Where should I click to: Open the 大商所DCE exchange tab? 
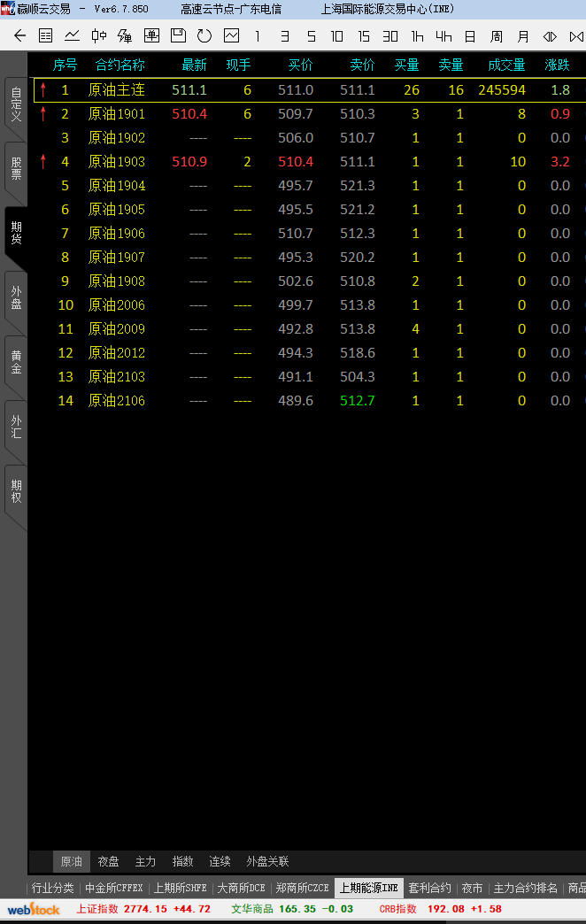(241, 888)
